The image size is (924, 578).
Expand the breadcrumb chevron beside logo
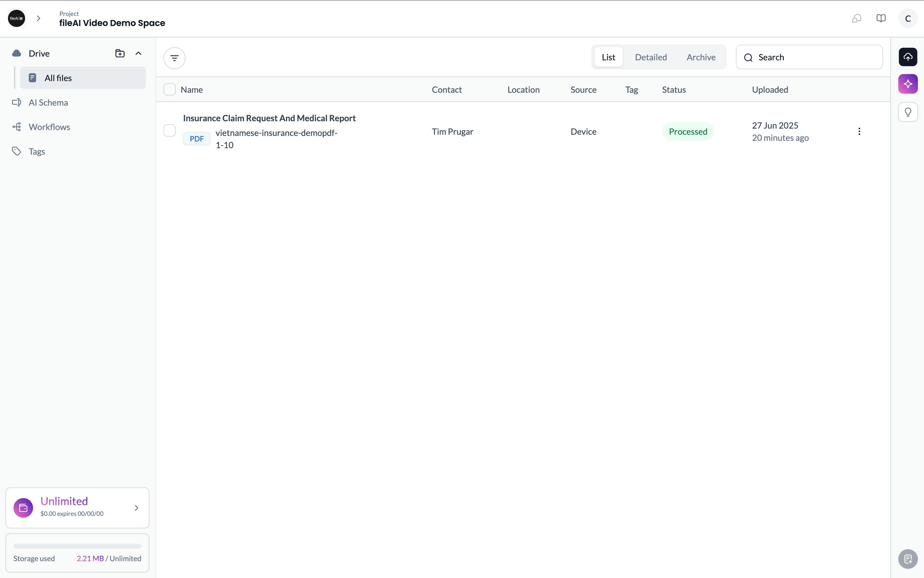tap(38, 18)
